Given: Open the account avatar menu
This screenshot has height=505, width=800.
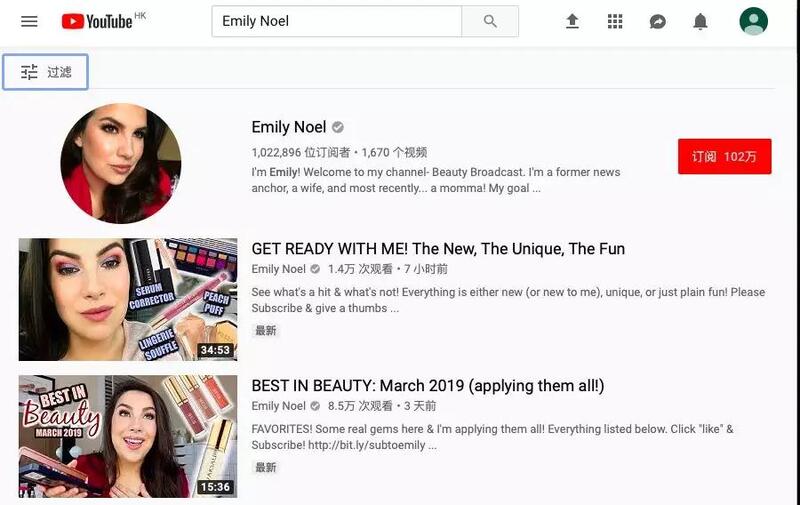Looking at the screenshot, I should tap(753, 21).
